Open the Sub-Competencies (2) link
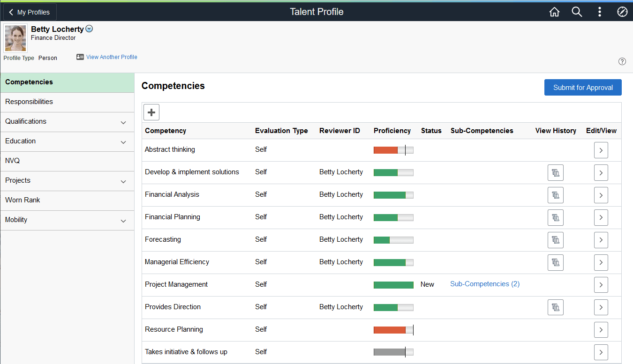The width and height of the screenshot is (633, 364). pos(484,284)
